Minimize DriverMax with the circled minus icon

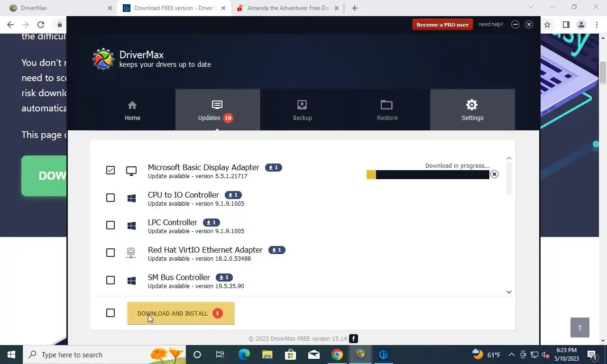point(515,25)
